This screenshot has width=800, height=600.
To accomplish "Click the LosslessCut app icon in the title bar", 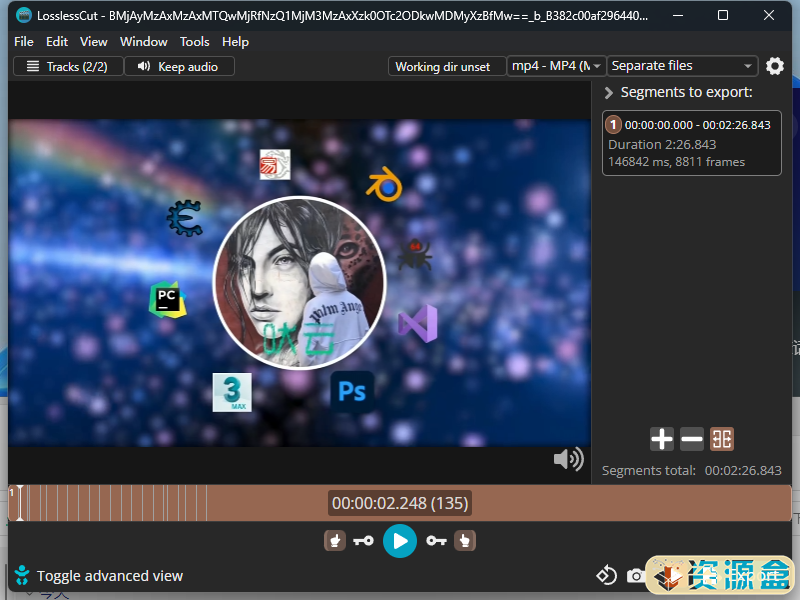I will tap(23, 15).
